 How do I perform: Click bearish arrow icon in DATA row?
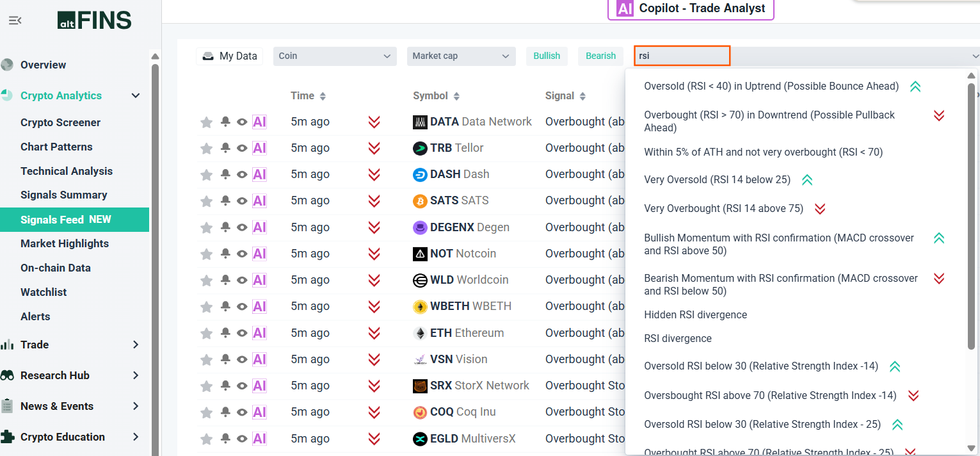(x=374, y=122)
